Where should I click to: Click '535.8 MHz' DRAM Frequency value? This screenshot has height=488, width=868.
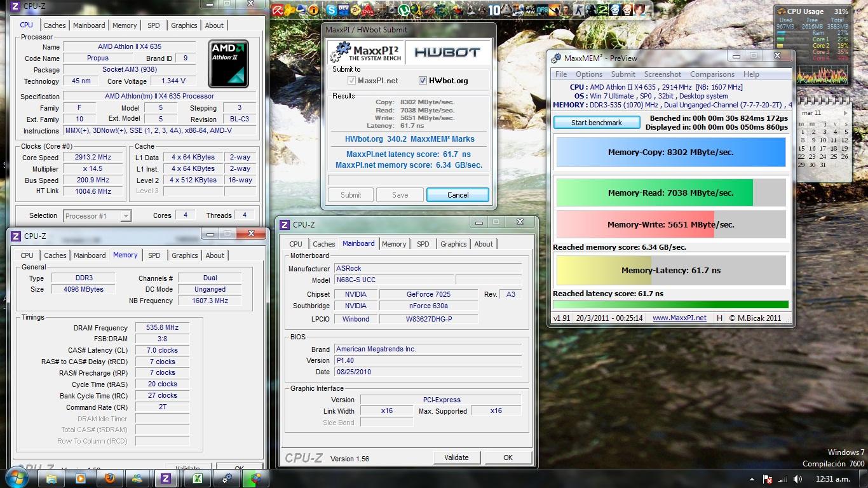tap(162, 328)
